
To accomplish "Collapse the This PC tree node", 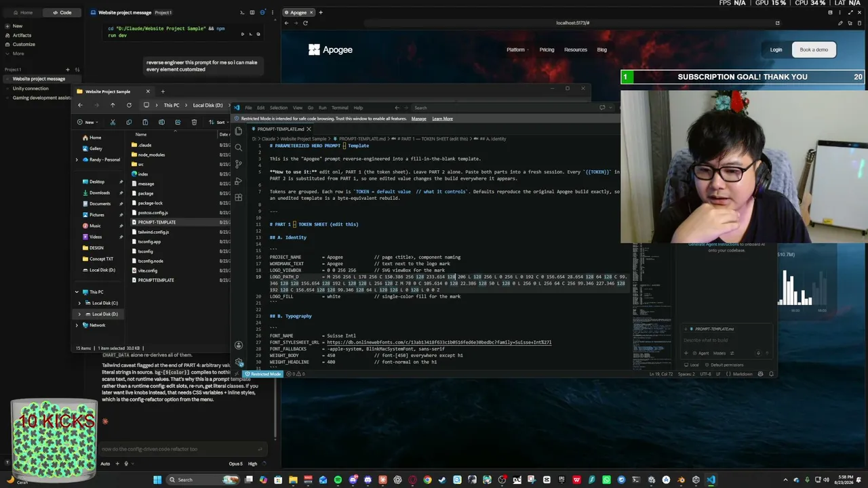I will pos(77,292).
